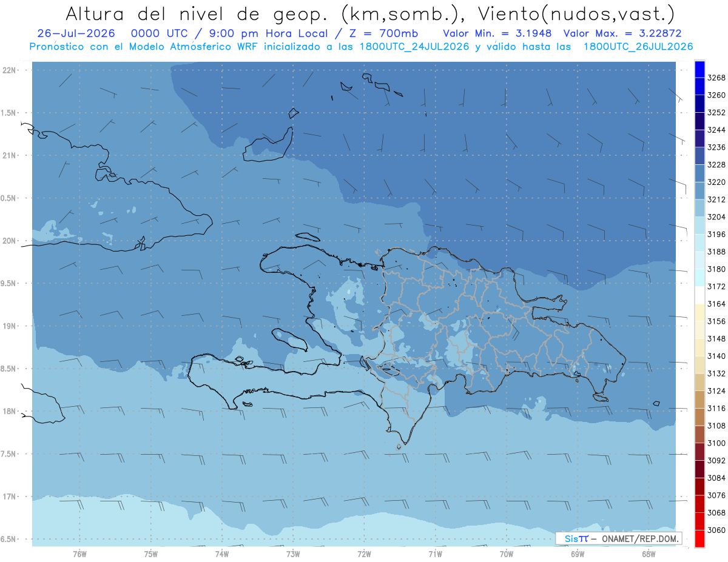This screenshot has height=562, width=728.
Task: Click the 18N latitude axis label
Action: pos(9,411)
